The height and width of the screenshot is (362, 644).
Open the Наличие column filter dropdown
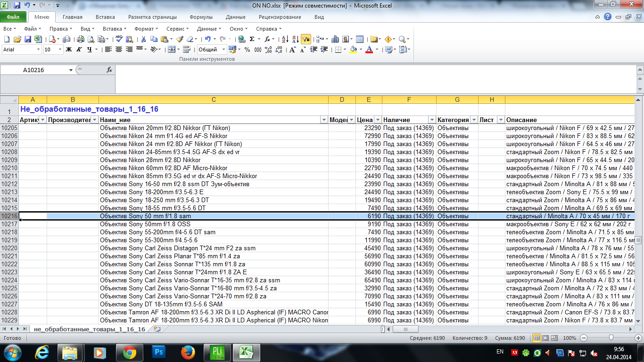(432, 120)
